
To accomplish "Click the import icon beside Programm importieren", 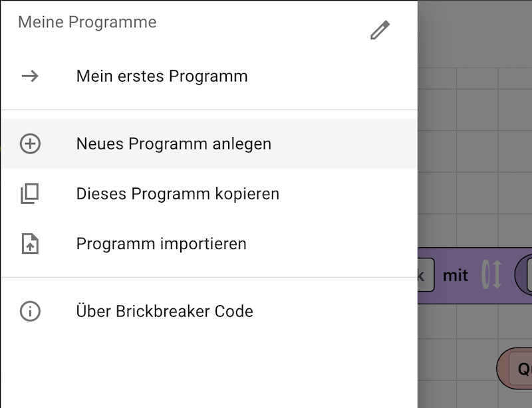I will [x=29, y=244].
